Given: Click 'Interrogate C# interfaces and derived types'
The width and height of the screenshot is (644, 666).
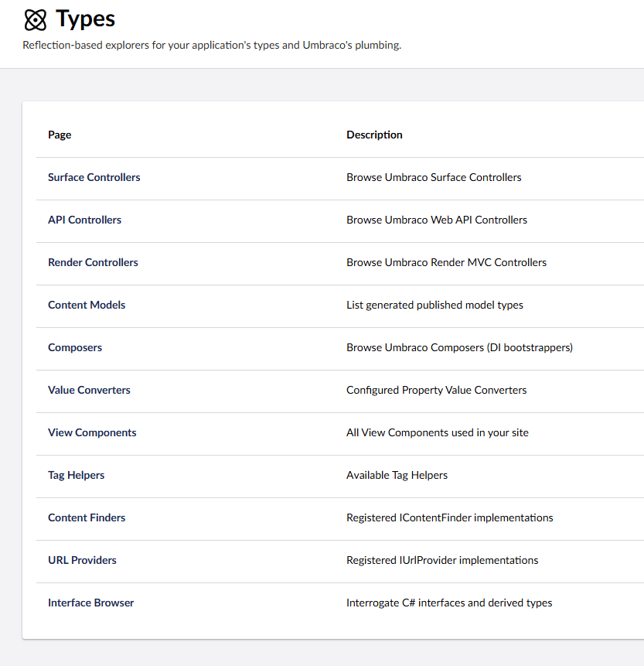Looking at the screenshot, I should [449, 603].
